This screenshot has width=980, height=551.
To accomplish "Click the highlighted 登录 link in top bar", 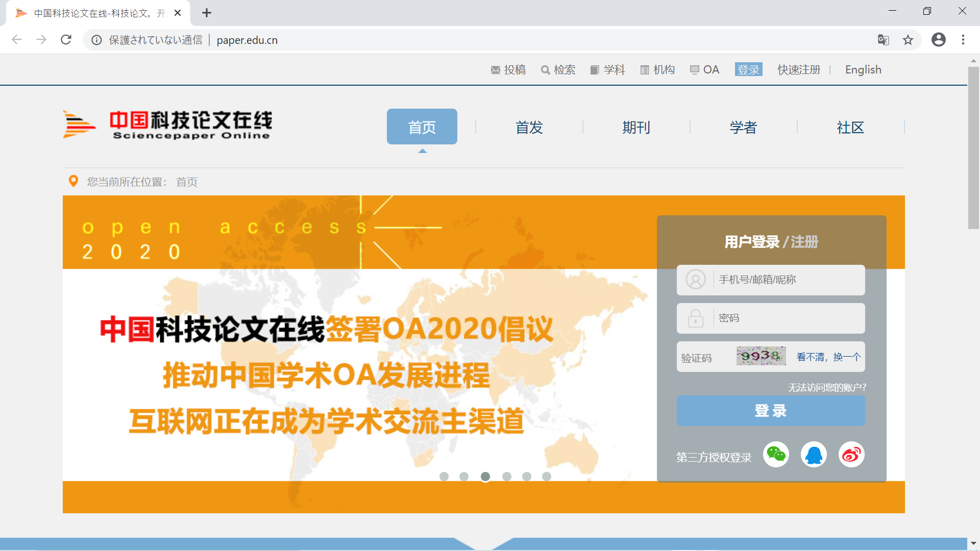I will tap(749, 70).
